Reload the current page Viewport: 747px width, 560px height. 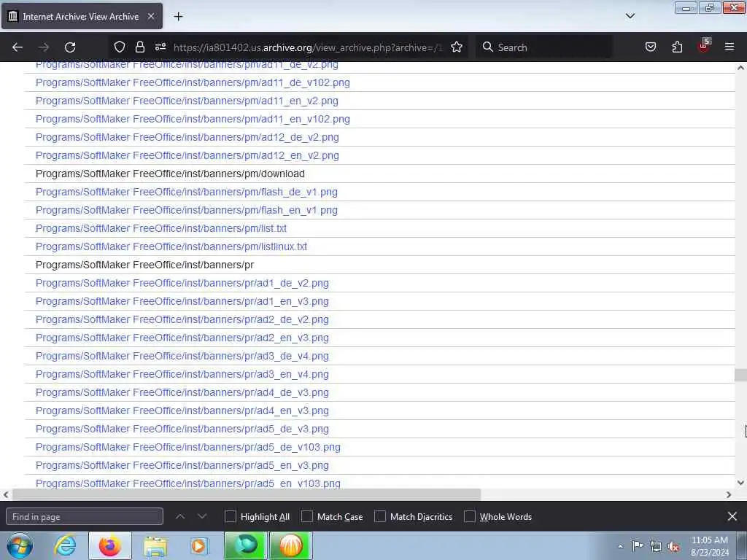(70, 47)
